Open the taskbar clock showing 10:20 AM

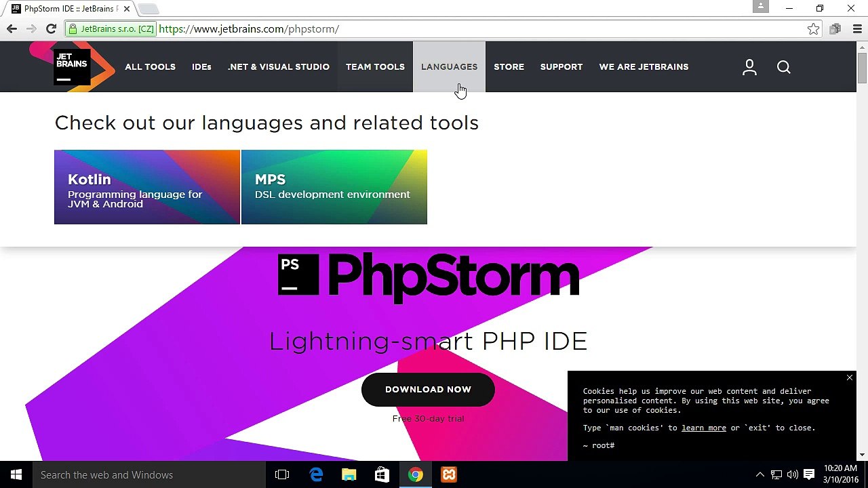(840, 474)
